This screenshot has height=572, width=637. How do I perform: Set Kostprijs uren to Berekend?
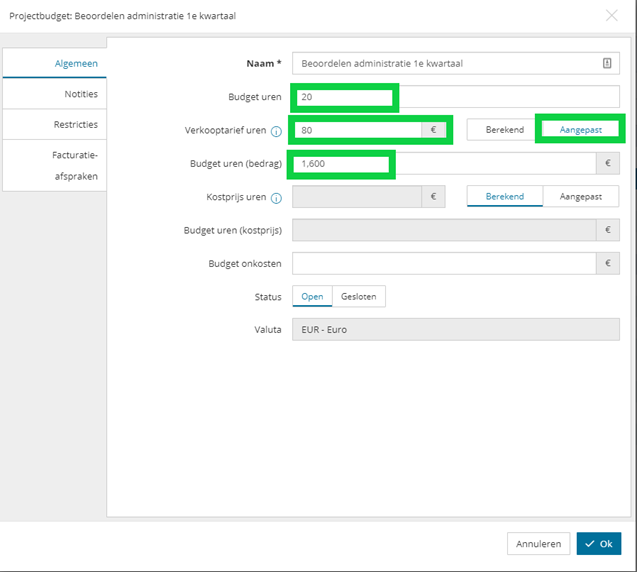pyautogui.click(x=505, y=197)
